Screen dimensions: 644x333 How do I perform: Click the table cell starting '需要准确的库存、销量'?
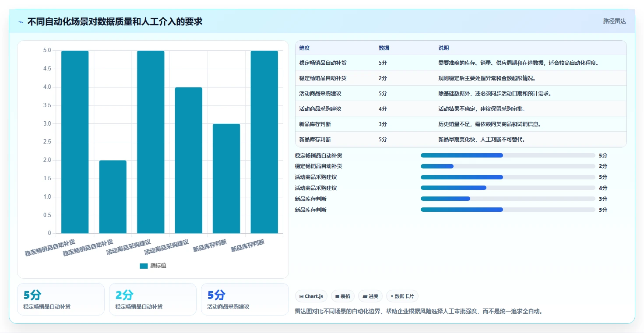click(518, 63)
